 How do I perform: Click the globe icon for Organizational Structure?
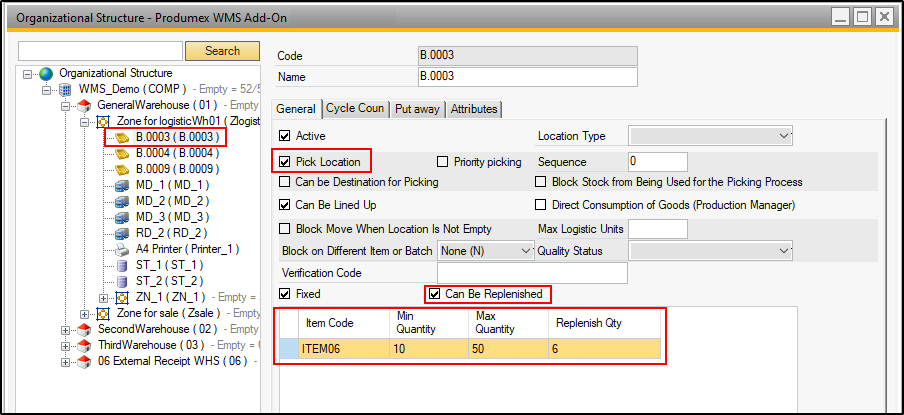click(47, 73)
